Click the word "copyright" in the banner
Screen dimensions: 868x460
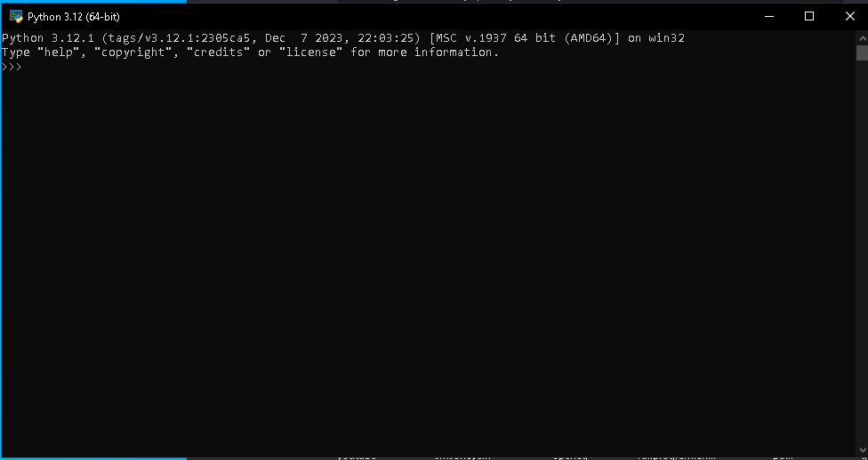(133, 52)
